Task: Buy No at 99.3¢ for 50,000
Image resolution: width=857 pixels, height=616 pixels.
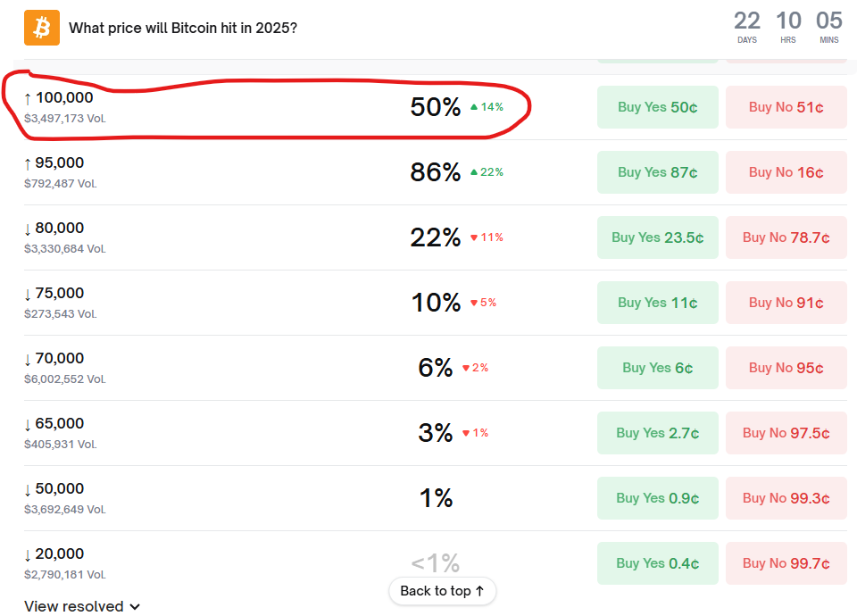Action: pyautogui.click(x=786, y=498)
